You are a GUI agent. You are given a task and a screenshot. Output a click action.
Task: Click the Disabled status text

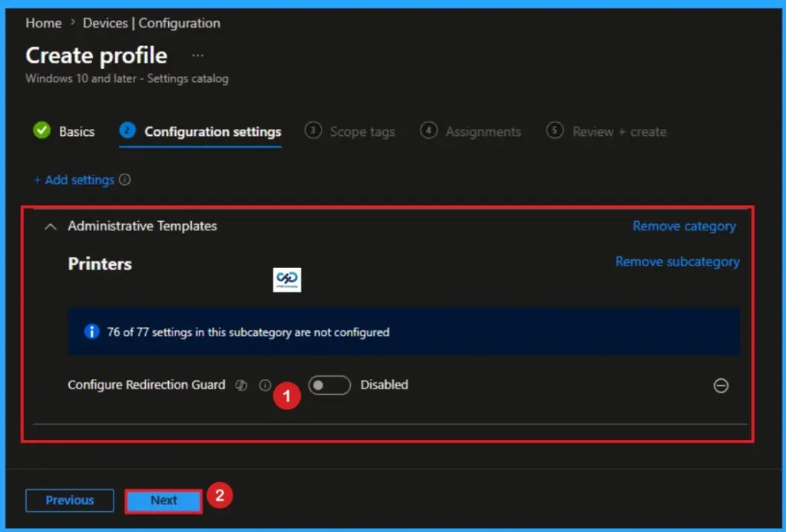[385, 385]
